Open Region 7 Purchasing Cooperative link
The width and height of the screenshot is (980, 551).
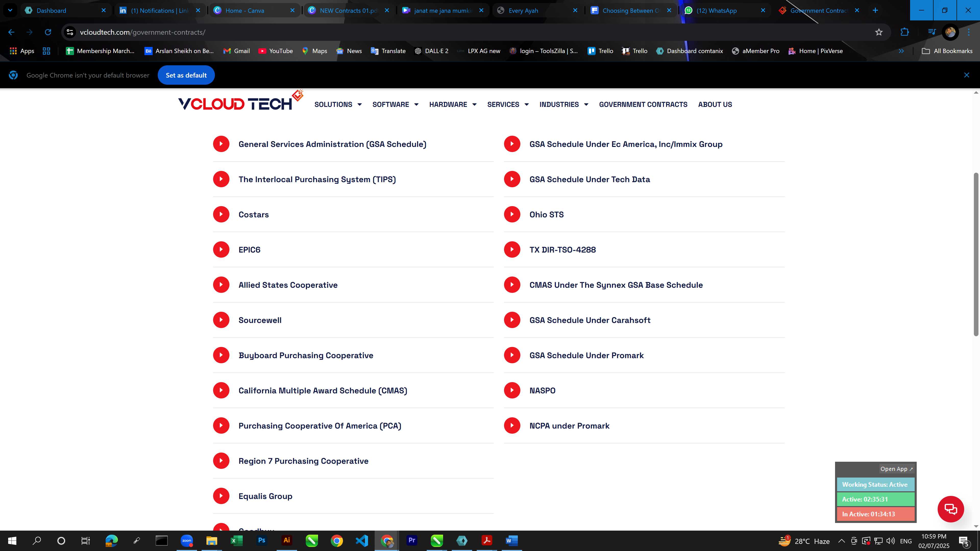coord(303,461)
